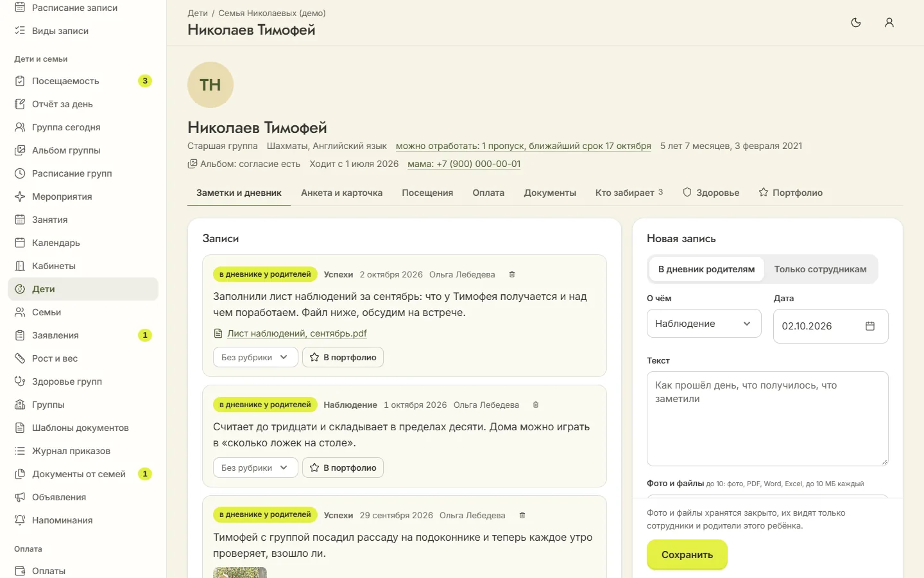924x578 pixels.
Task: Delete the 1 октября 2026 record via trash icon
Action: tap(536, 405)
